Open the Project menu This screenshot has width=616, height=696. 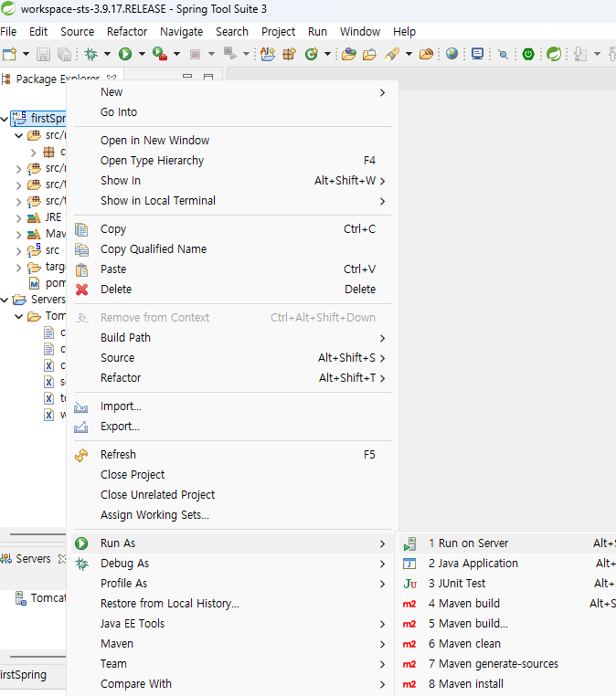pos(278,32)
